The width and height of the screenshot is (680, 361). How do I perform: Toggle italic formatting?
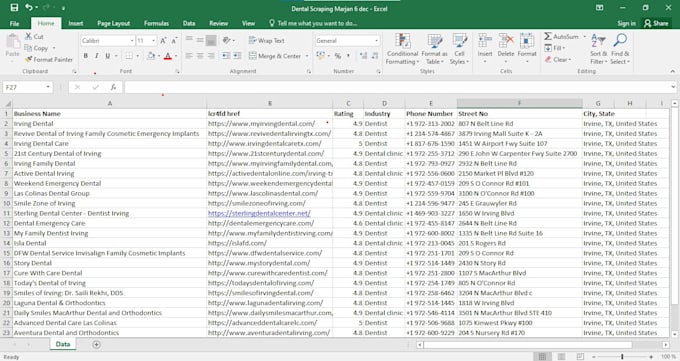click(x=96, y=56)
